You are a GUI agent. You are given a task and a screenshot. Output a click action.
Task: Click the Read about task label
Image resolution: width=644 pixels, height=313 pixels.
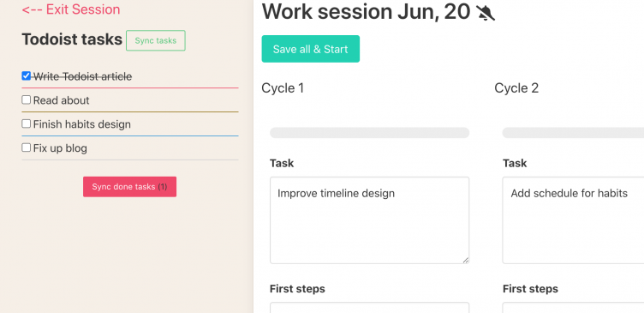(x=61, y=100)
